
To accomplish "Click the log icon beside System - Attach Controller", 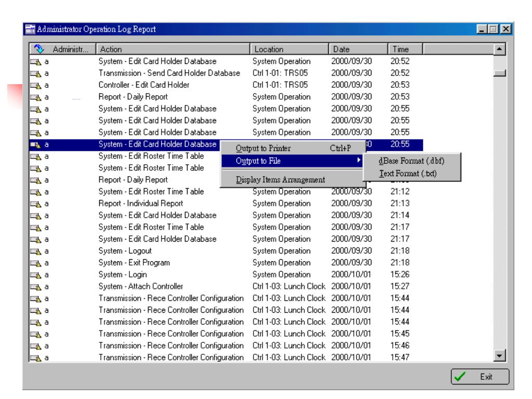I will [36, 287].
